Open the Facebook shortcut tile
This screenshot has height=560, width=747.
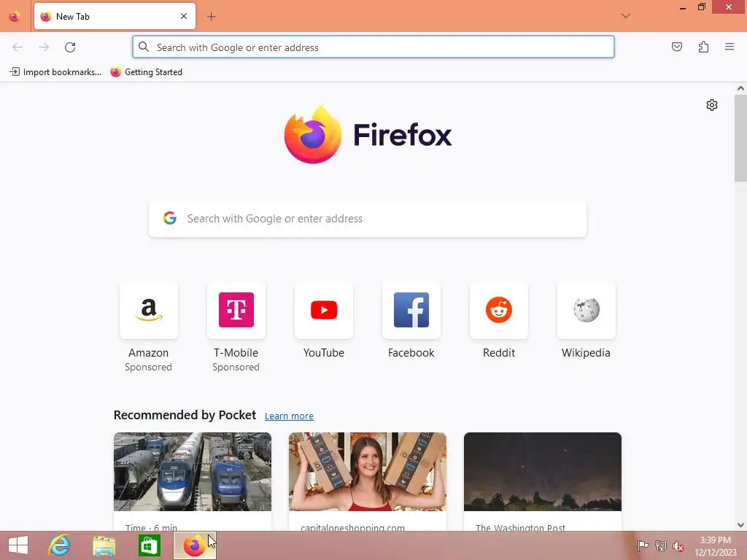tap(411, 311)
